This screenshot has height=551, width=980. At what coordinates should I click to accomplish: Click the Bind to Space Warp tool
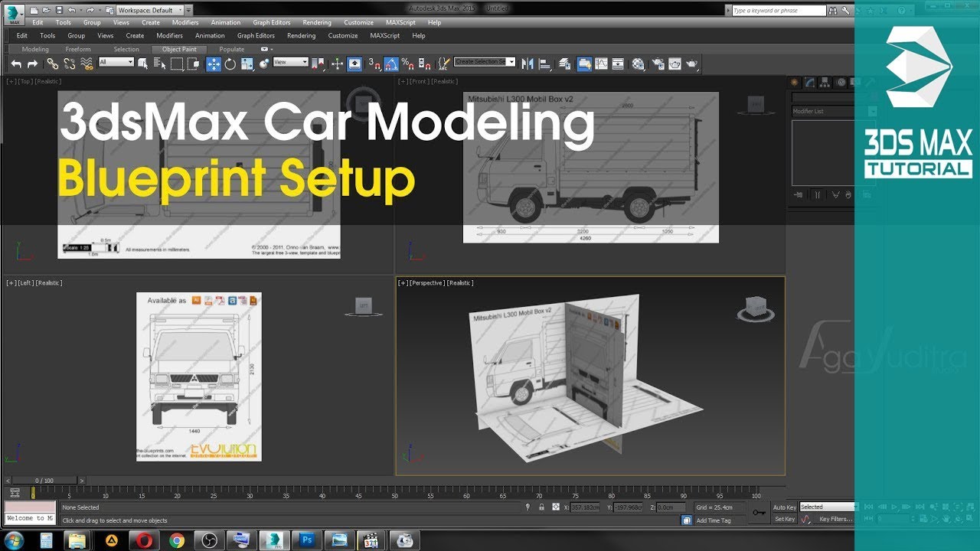(87, 64)
